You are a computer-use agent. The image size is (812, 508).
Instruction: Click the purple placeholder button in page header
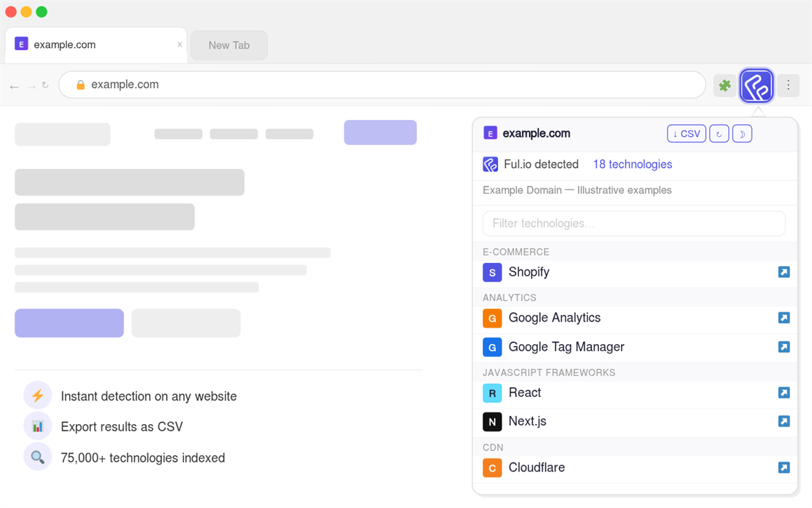380,133
